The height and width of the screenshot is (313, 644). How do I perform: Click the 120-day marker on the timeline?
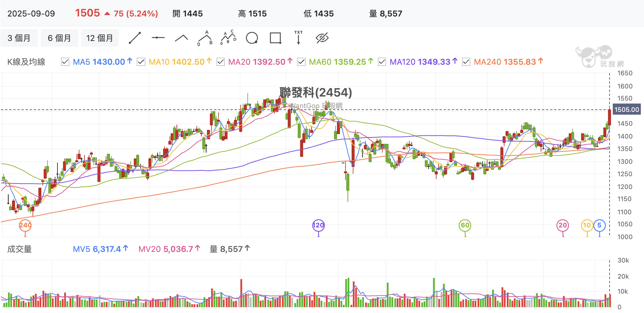pyautogui.click(x=318, y=225)
